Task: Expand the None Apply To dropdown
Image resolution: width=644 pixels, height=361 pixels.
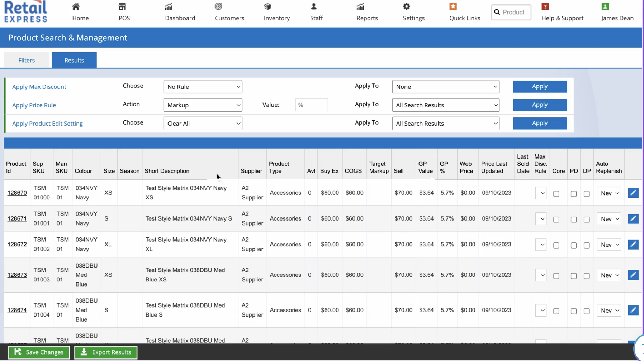Action: click(446, 87)
